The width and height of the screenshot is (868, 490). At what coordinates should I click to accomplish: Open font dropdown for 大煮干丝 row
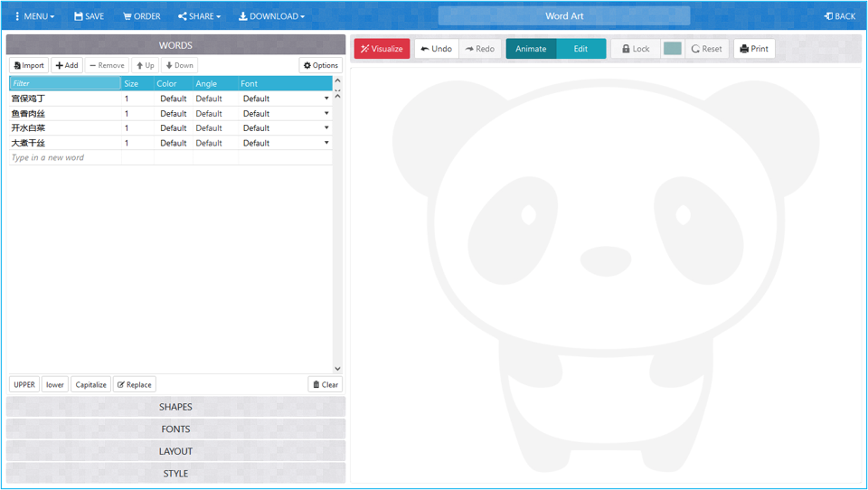click(x=326, y=142)
